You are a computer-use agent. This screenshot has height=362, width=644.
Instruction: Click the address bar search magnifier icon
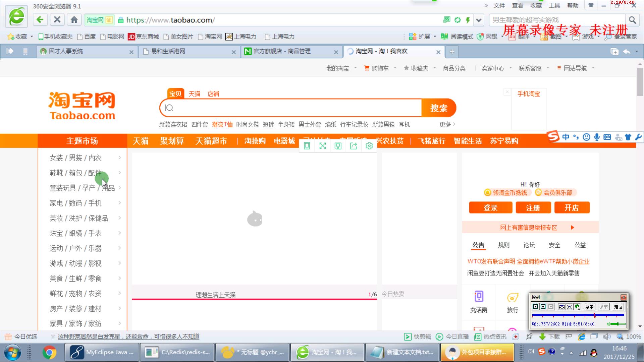pos(632,20)
